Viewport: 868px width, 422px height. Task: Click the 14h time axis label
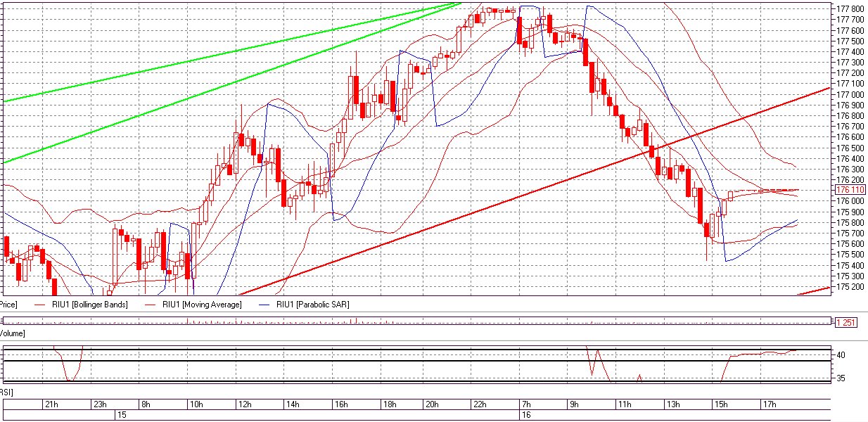[293, 404]
